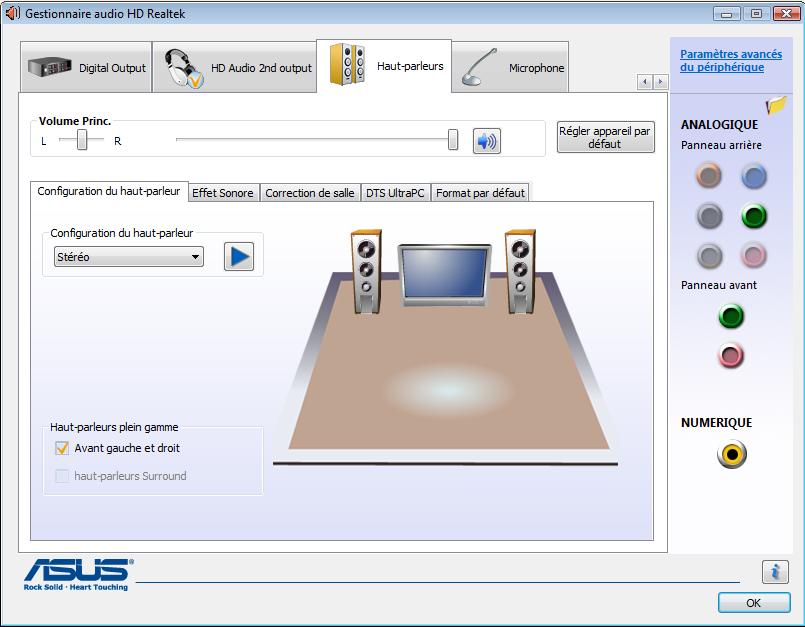805x627 pixels.
Task: Click the green rear panel jack
Action: tap(754, 216)
